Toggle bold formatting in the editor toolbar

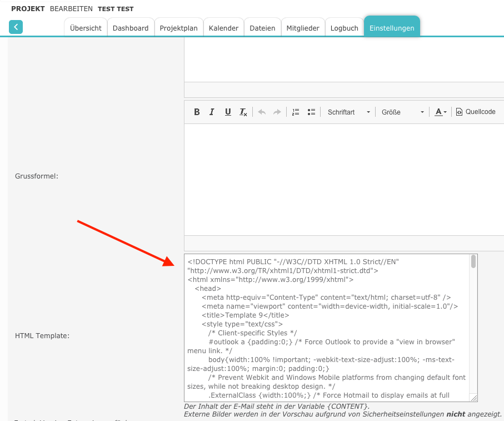(x=197, y=112)
